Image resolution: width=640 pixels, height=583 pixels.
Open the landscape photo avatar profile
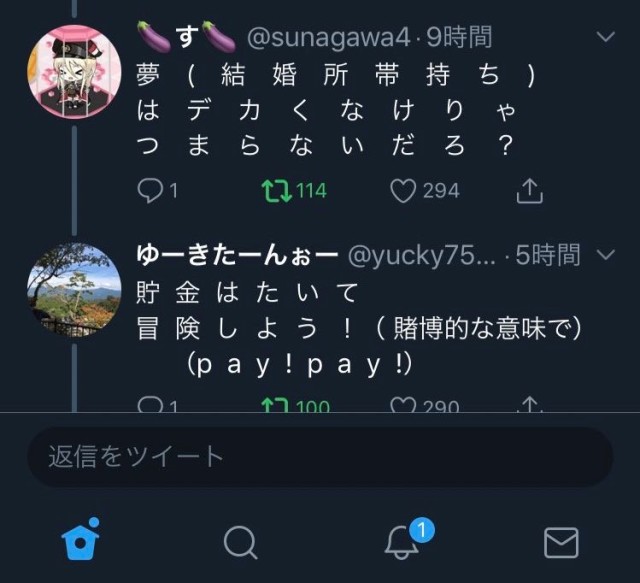pyautogui.click(x=74, y=290)
